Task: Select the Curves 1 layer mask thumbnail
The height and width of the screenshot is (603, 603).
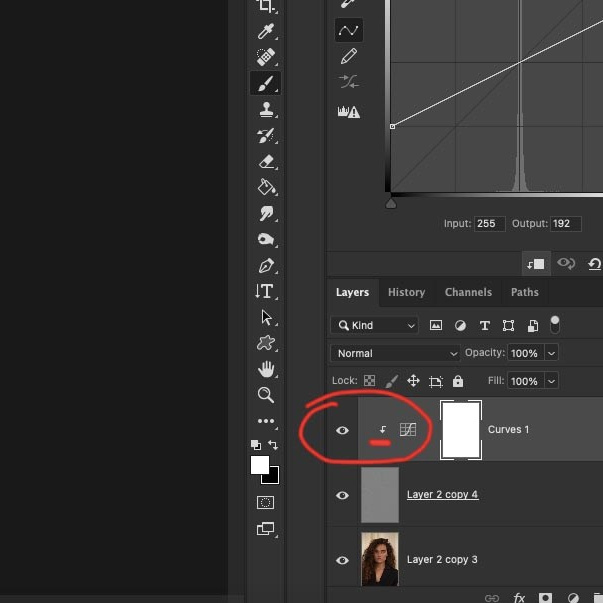Action: tap(461, 430)
